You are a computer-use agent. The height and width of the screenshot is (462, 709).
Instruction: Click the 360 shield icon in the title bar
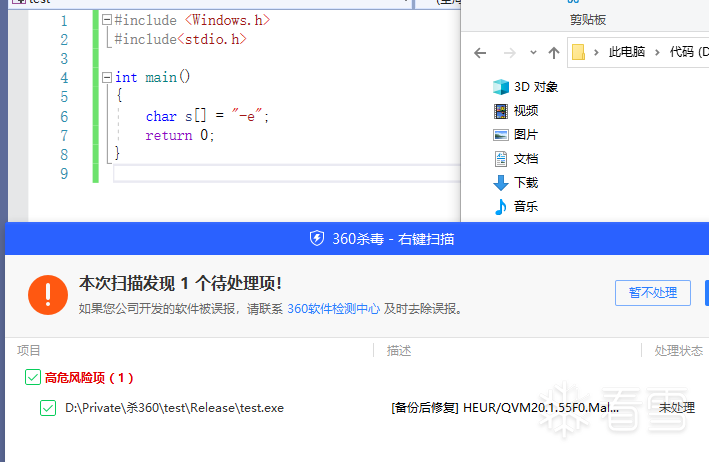pos(317,238)
